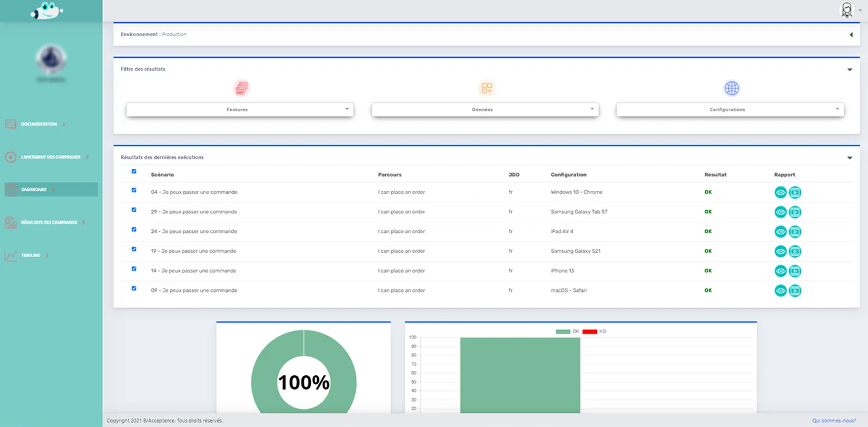Toggle the red KO legend swatch
Viewport: 868px width, 427px height.
pos(590,331)
